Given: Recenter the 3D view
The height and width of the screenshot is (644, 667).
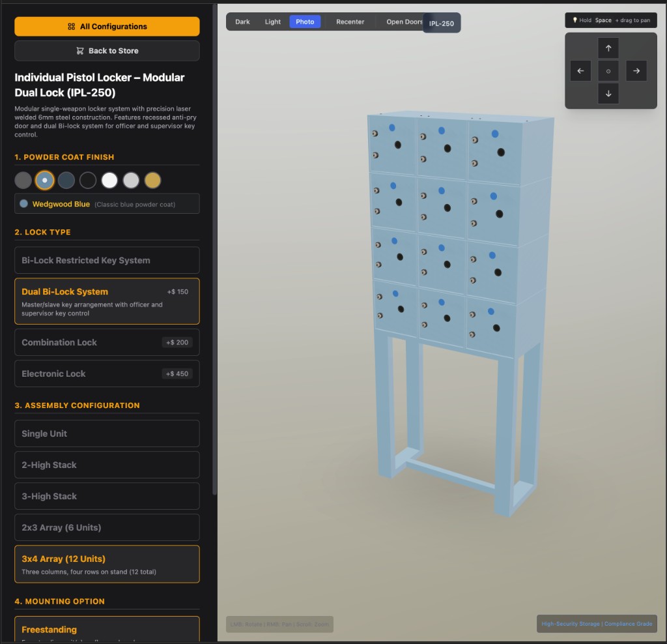Looking at the screenshot, I should pos(350,22).
